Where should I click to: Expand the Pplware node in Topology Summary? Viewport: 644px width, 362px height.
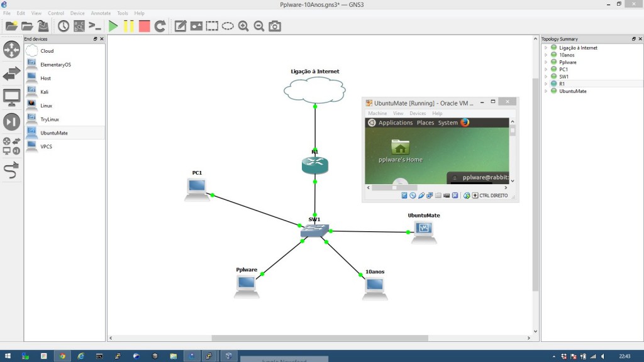[x=546, y=62]
